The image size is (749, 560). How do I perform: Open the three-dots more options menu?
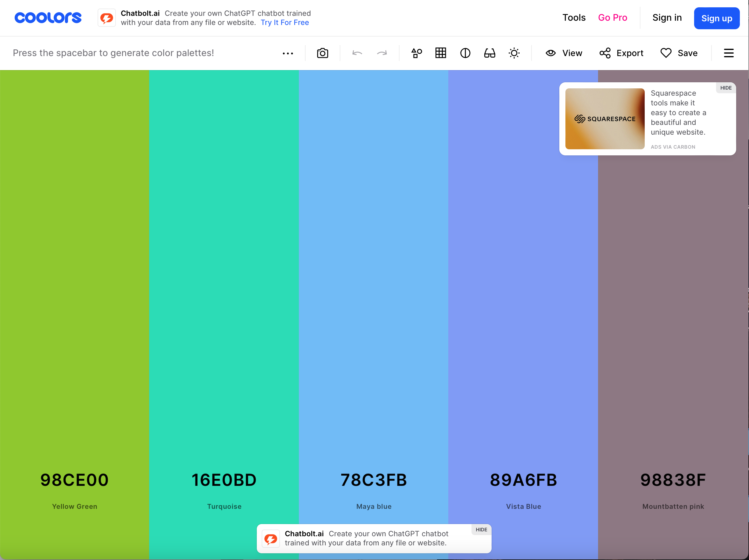pyautogui.click(x=288, y=53)
